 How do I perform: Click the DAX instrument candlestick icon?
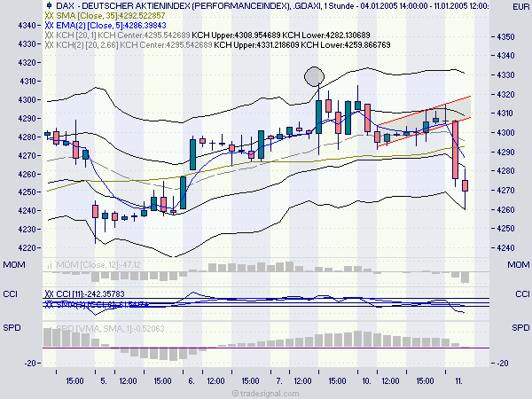pyautogui.click(x=49, y=5)
